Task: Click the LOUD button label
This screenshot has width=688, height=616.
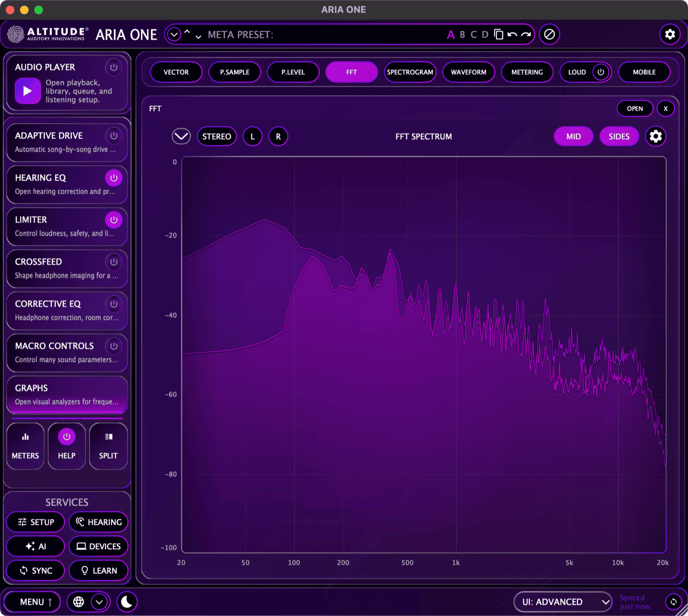Action: point(577,72)
